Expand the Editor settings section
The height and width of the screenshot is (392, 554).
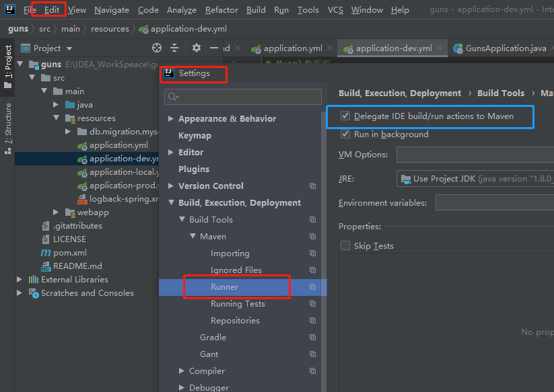(x=171, y=152)
